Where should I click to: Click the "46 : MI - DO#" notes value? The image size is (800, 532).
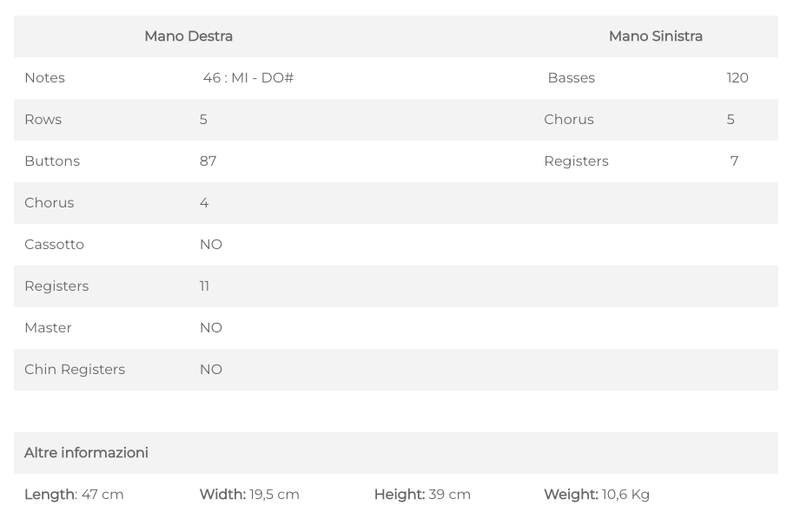pyautogui.click(x=248, y=78)
